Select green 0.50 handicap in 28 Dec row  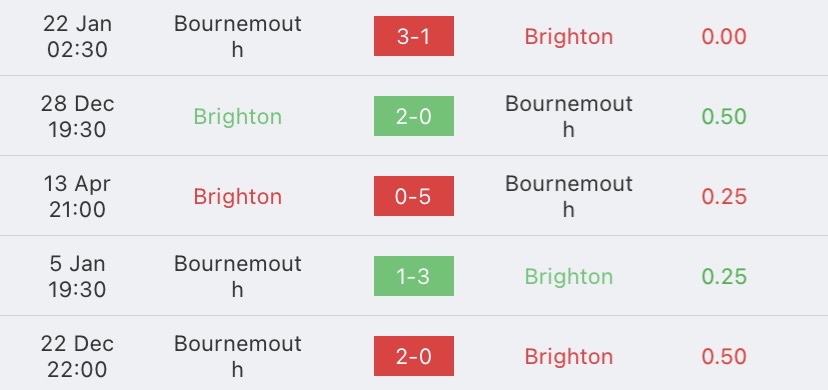click(724, 117)
